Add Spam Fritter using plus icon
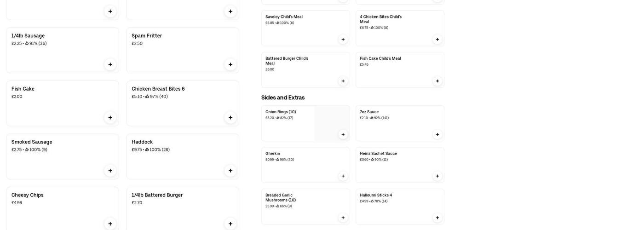 [230, 64]
